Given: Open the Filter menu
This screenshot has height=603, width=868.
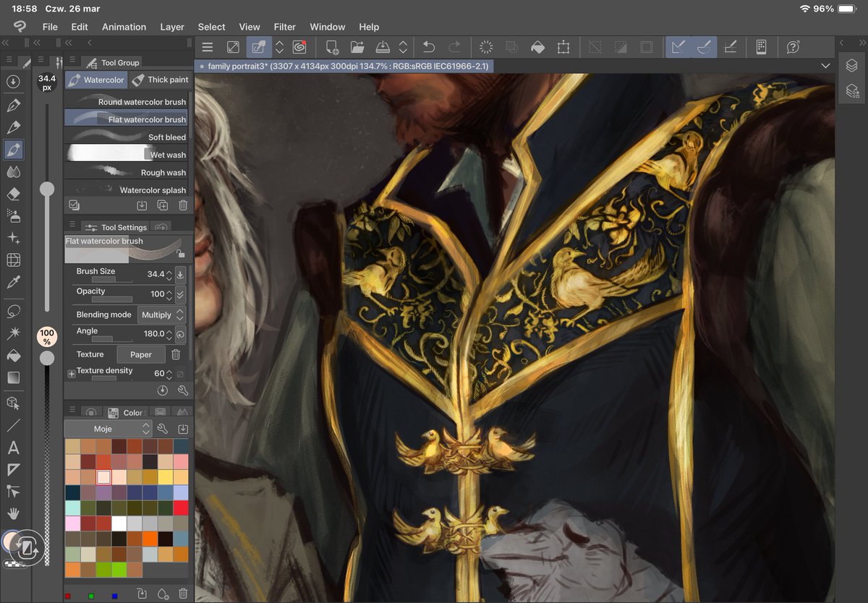Looking at the screenshot, I should click(x=285, y=27).
